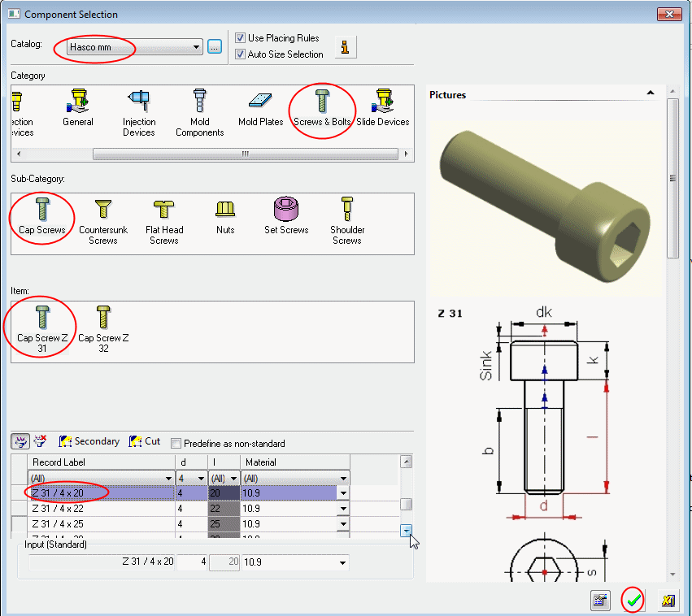The height and width of the screenshot is (616, 692).
Task: Switch to the Cut option
Action: point(145,442)
